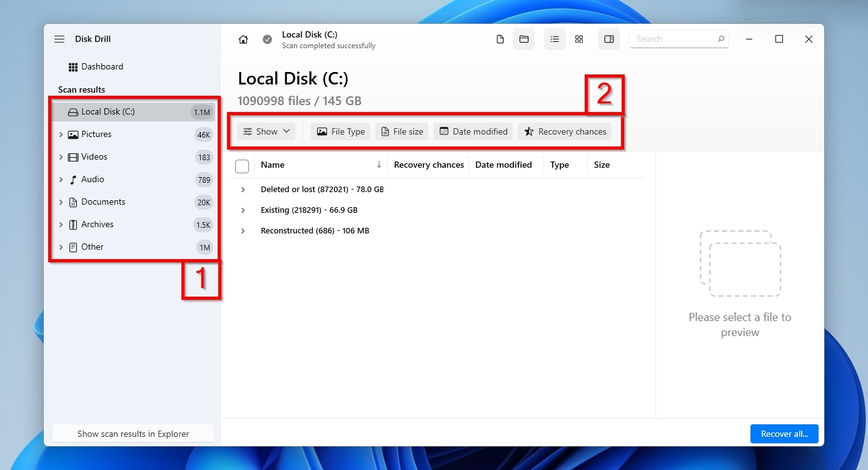Open the hamburger menu beside Disk Drill
868x470 pixels.
pos(59,39)
